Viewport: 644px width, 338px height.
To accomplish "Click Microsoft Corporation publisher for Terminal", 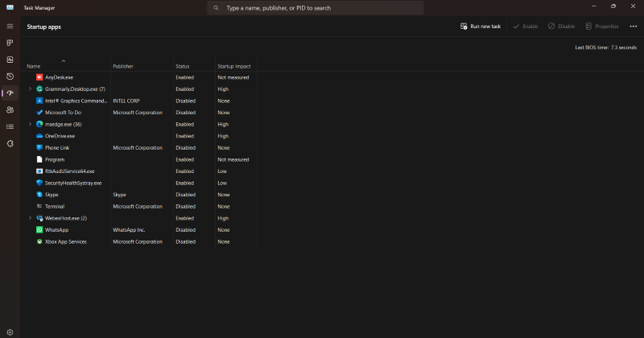I will click(138, 206).
